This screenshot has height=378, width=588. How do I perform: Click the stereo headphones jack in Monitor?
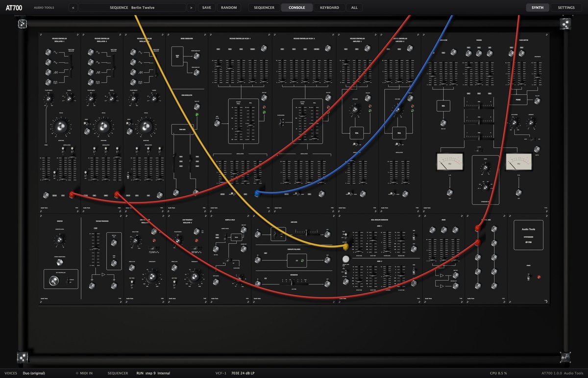pyautogui.click(x=60, y=261)
